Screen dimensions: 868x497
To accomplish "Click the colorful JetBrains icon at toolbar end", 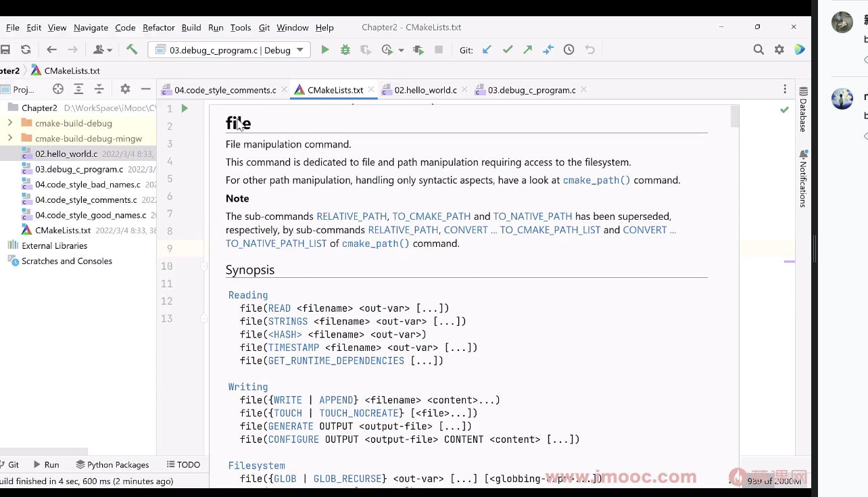I will (800, 49).
